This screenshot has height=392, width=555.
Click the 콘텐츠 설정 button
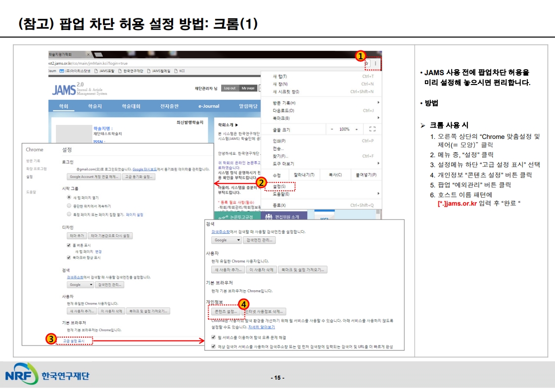226,312
